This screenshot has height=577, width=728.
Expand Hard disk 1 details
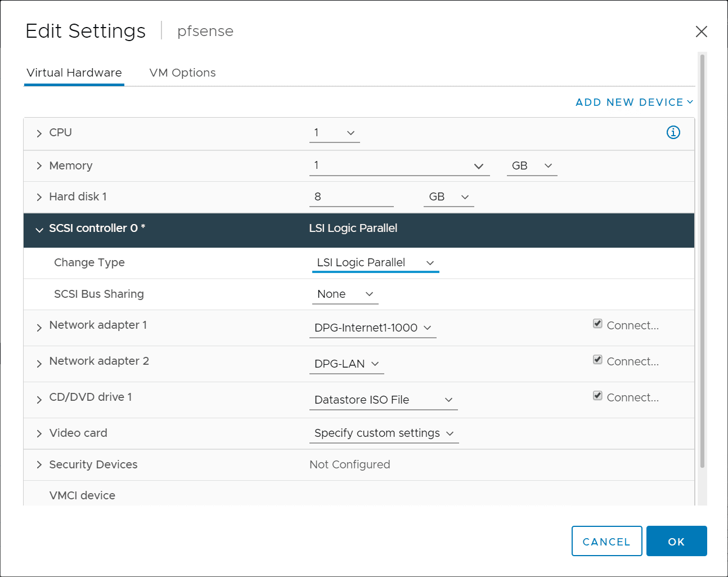(x=39, y=197)
